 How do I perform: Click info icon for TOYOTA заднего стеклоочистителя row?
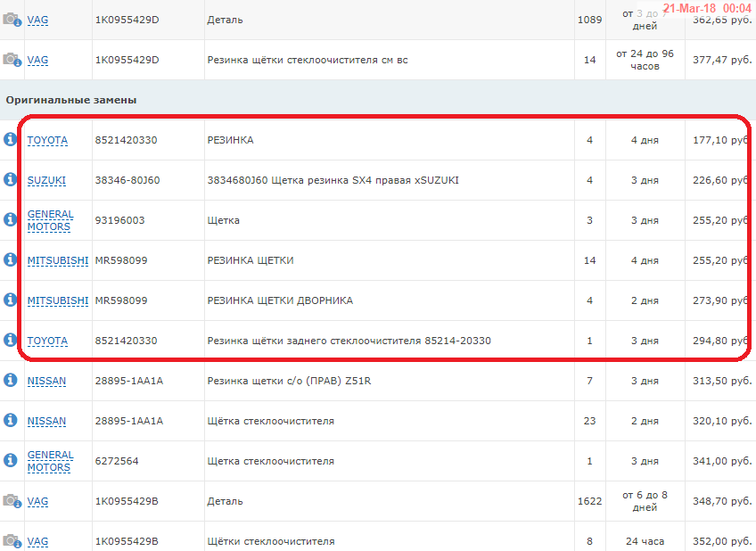10,340
